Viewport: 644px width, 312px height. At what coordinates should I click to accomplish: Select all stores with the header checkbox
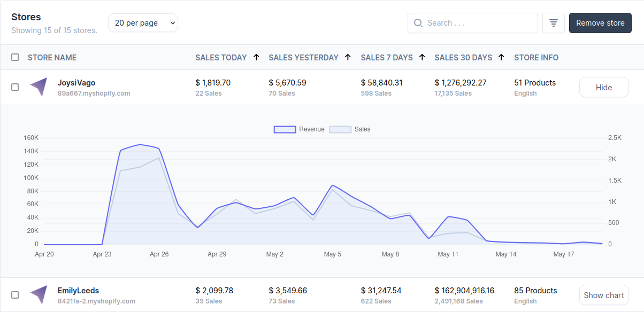point(15,57)
